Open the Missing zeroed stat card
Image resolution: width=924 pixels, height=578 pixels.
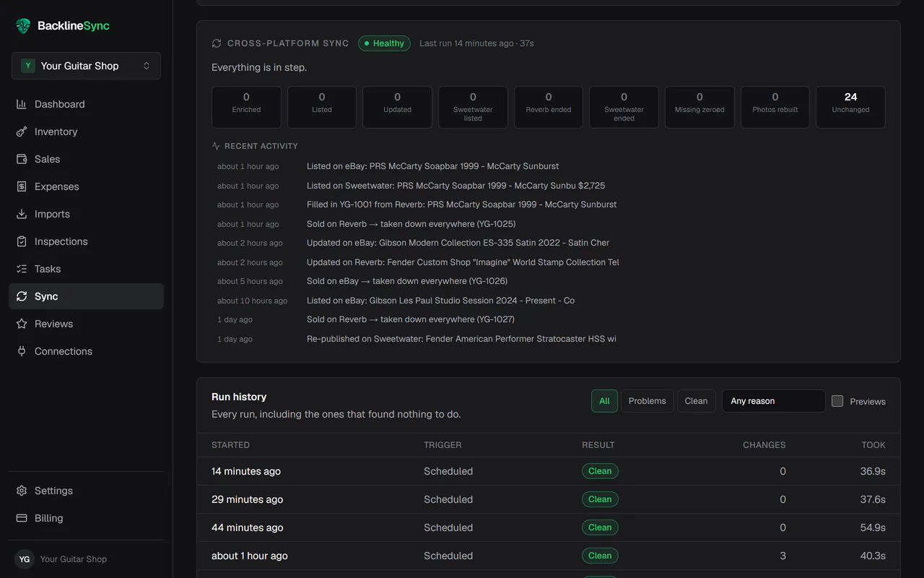coord(699,108)
